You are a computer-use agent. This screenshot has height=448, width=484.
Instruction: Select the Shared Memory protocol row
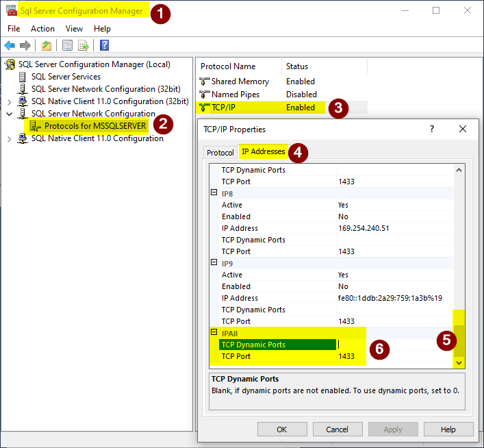[x=281, y=82]
